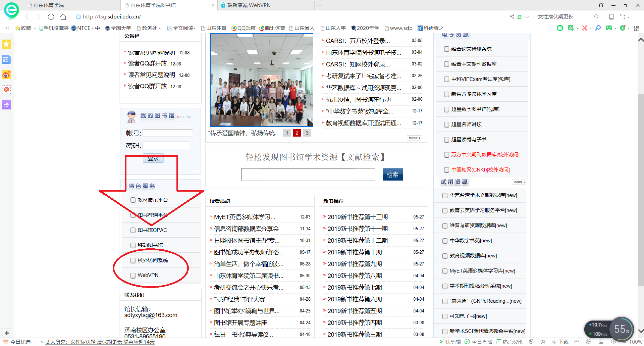Click the 帐号 account input field

coord(168,133)
